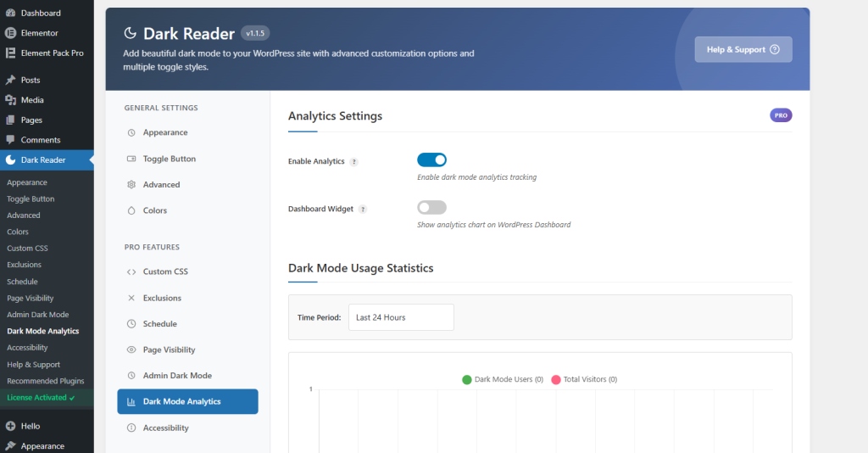Click the Advanced gear icon in settings nav
Viewport: 868px width, 453px height.
click(x=131, y=184)
